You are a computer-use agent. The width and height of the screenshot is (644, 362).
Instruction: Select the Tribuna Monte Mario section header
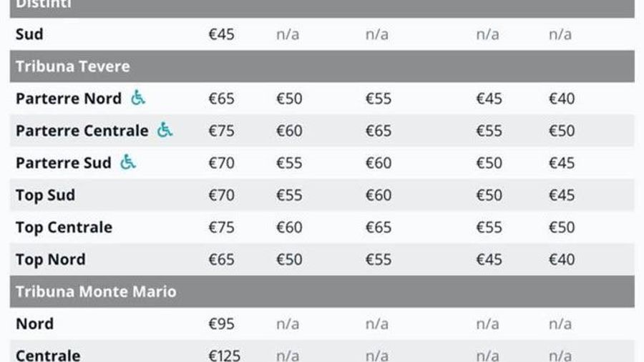[x=96, y=292]
